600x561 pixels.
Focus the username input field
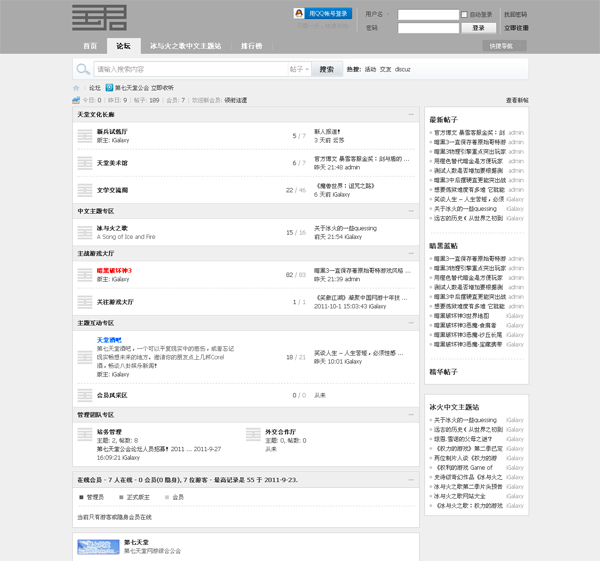[x=428, y=15]
